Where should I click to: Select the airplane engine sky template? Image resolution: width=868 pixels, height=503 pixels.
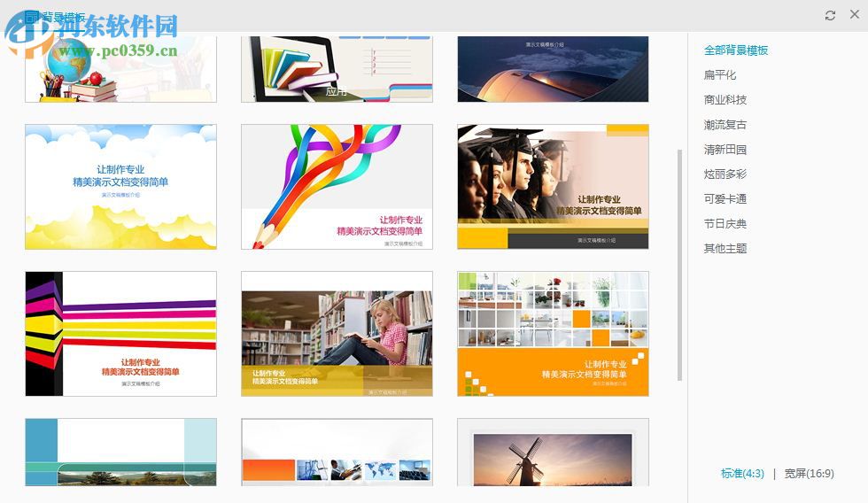coord(553,69)
